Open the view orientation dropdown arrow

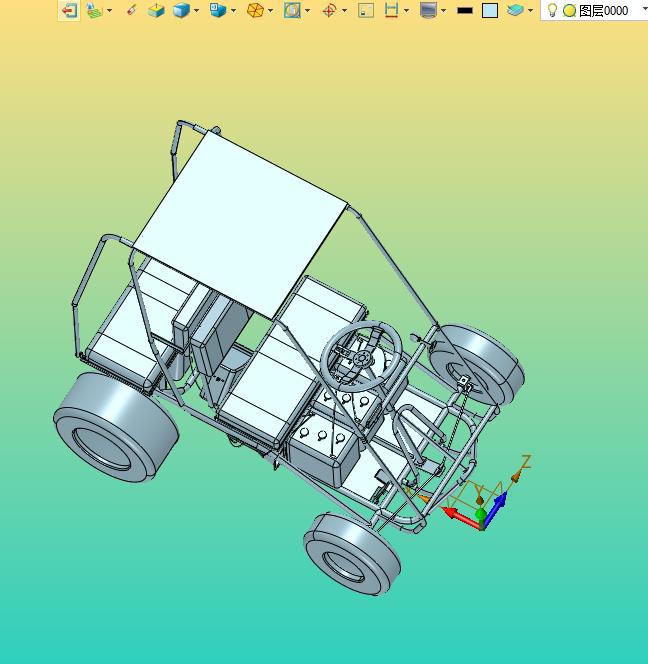[233, 10]
